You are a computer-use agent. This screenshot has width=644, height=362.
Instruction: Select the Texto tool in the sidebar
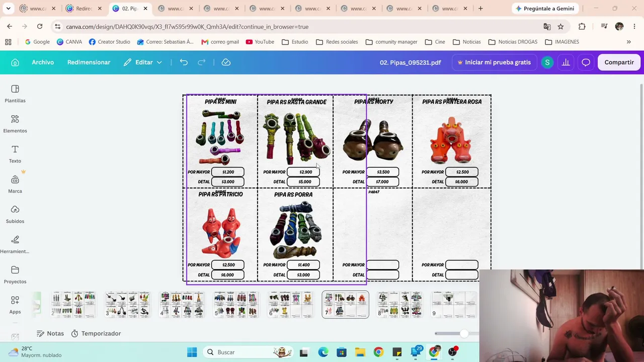pos(15,154)
